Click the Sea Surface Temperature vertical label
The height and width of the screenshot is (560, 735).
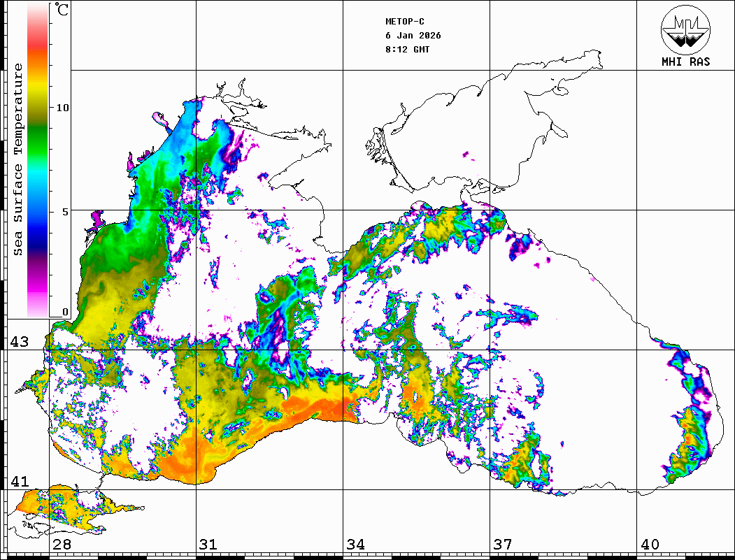(x=18, y=159)
